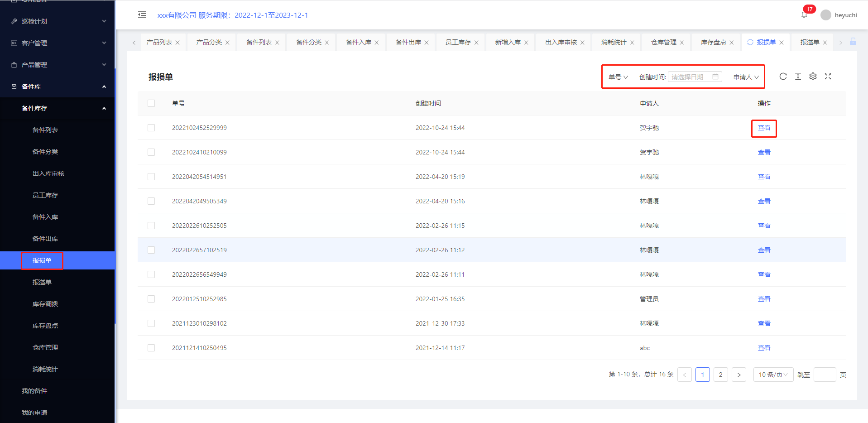Click 查看 for order 2021123010298102
868x423 pixels.
764,323
